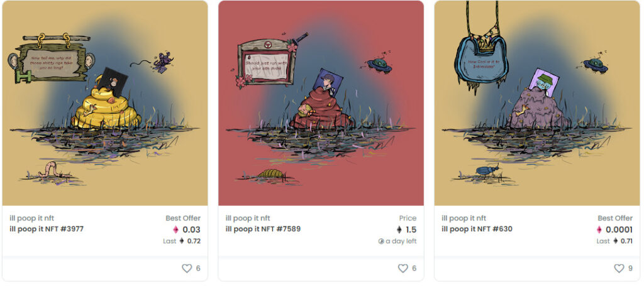Toggle the heart on NFT #630 card

(x=619, y=269)
